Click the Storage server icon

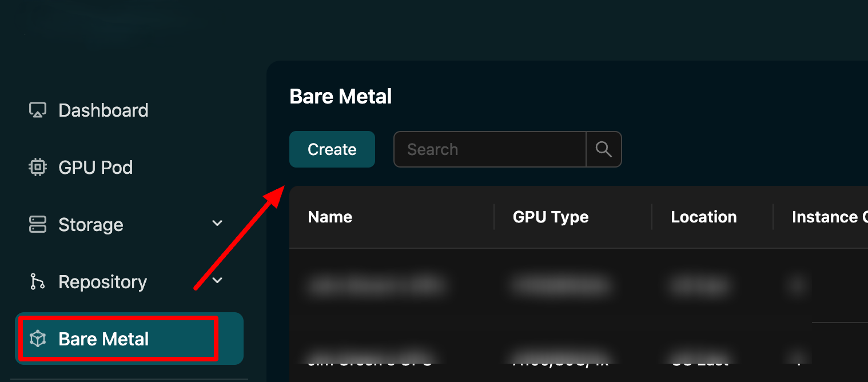coord(37,224)
